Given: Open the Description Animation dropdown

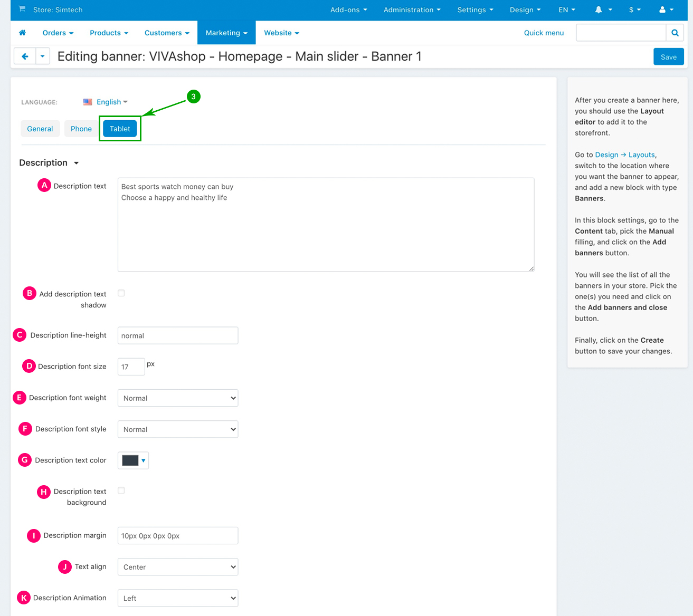Looking at the screenshot, I should point(177,598).
